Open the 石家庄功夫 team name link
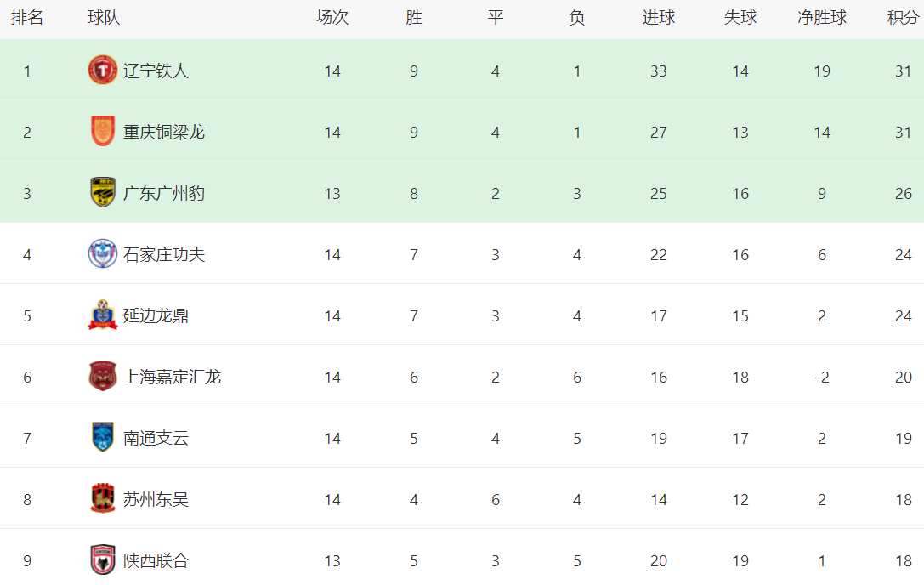This screenshot has width=924, height=585. [x=164, y=254]
